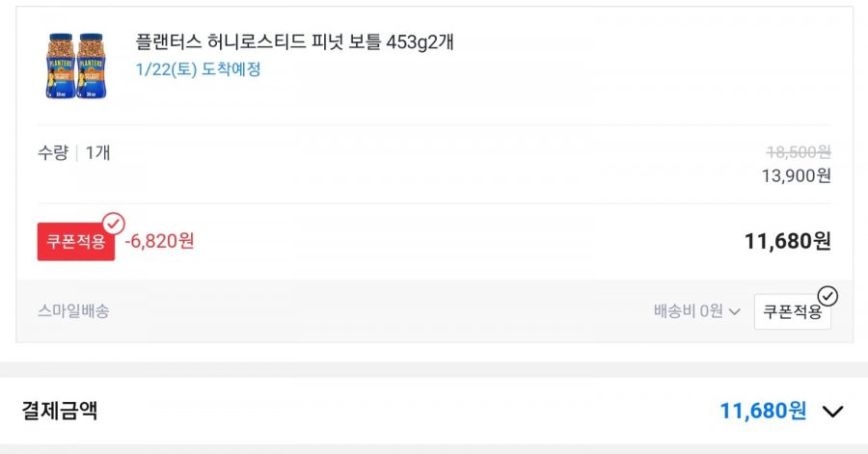Click the red checkmark badge on 쿠폰적용

click(114, 224)
